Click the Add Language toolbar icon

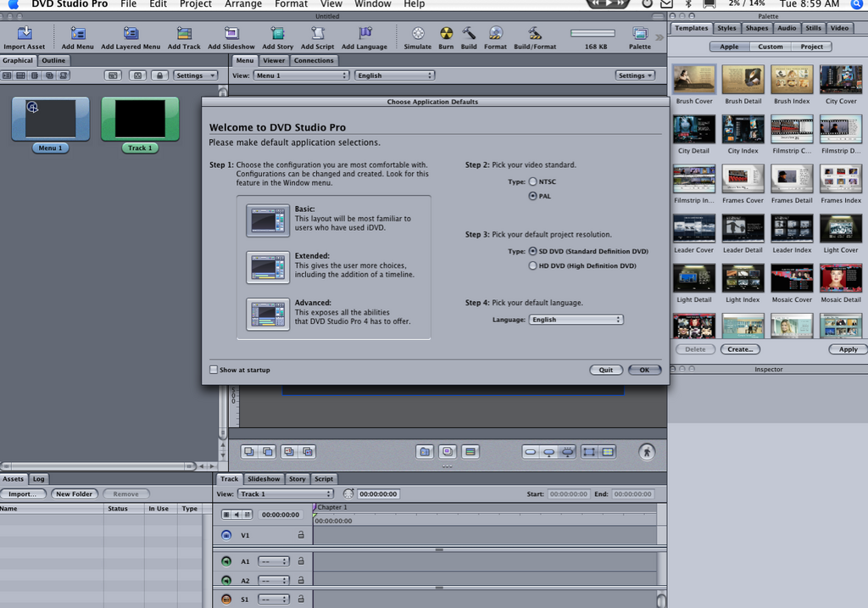364,33
